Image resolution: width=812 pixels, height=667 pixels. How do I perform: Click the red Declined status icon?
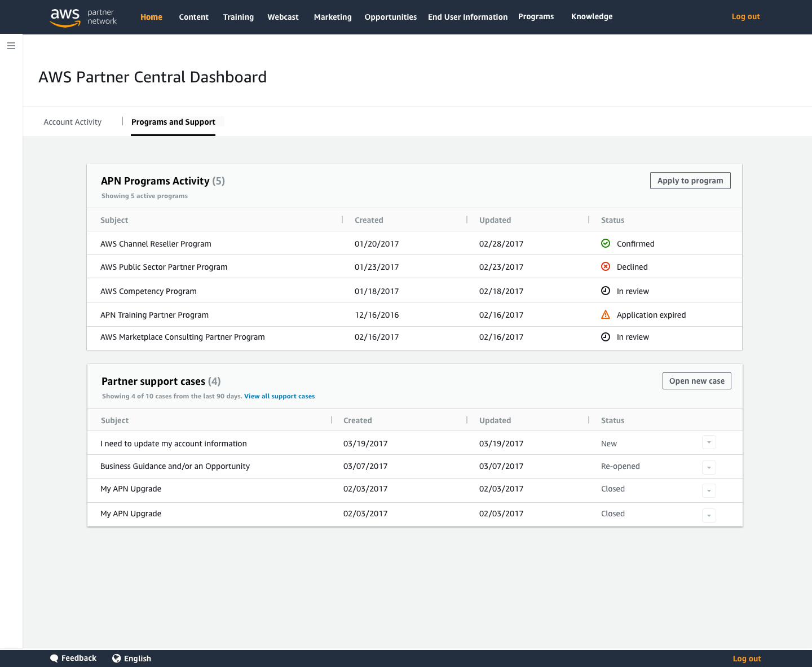606,266
